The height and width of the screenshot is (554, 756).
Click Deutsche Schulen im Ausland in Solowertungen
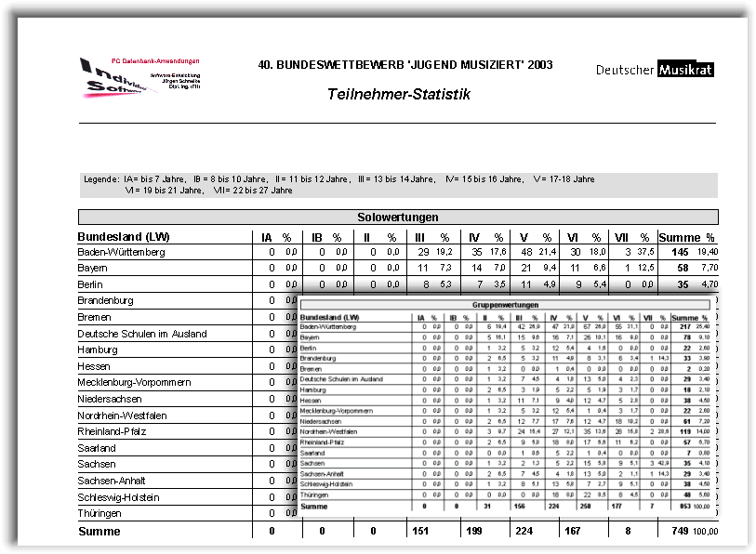coord(142,334)
